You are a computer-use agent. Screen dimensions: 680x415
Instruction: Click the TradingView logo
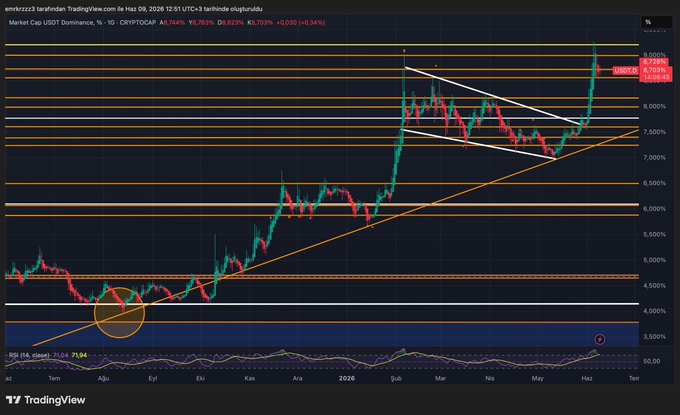coord(46,400)
